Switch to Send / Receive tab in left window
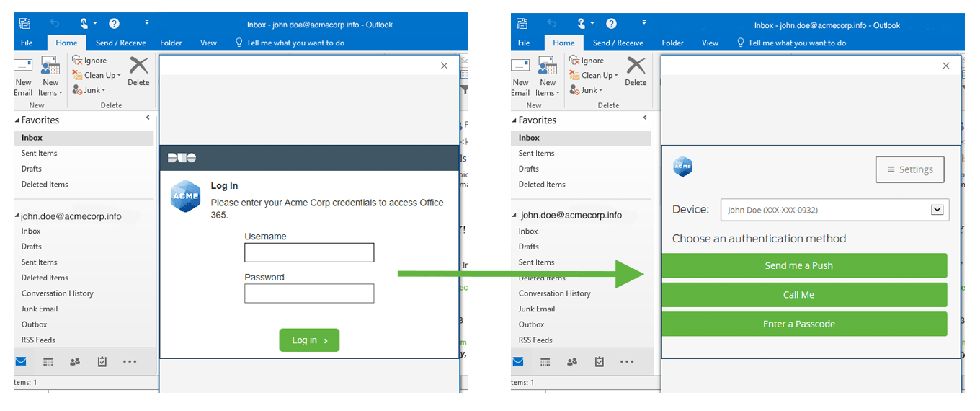980x411 pixels. [x=121, y=43]
